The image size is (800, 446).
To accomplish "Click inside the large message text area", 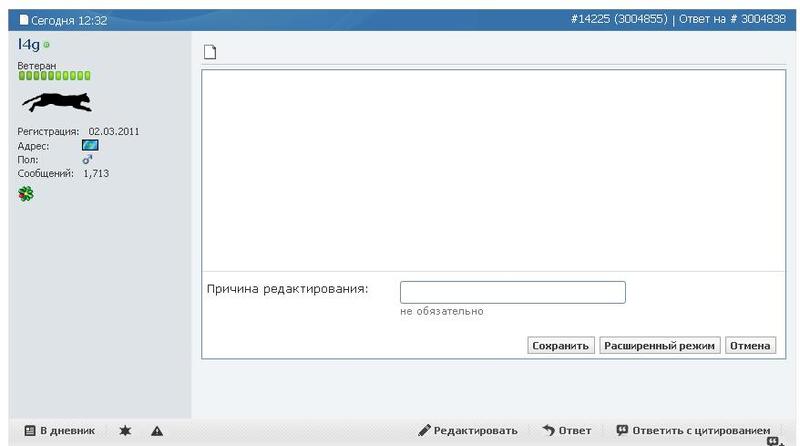I will coord(493,170).
